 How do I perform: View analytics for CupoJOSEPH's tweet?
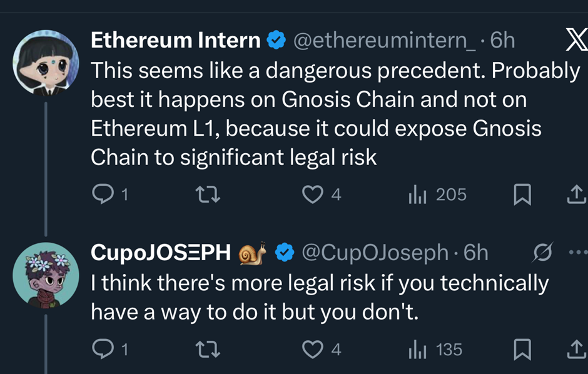(x=417, y=350)
